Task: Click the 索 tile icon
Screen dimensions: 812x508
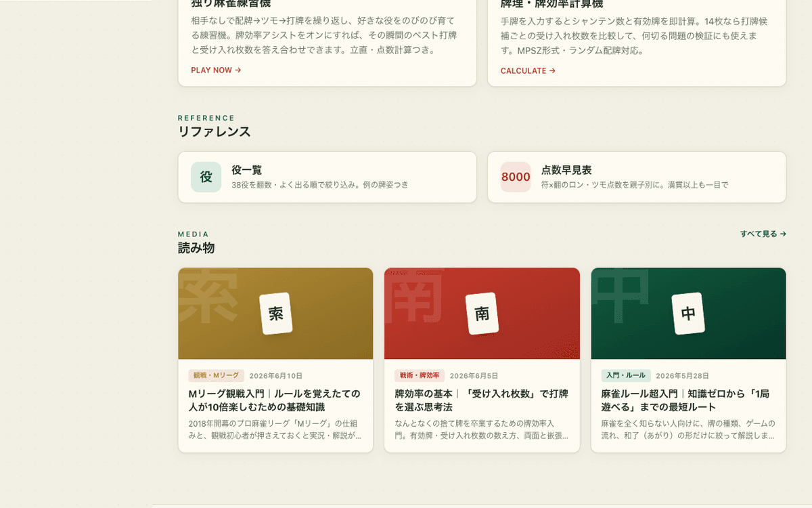Action: pos(276,314)
